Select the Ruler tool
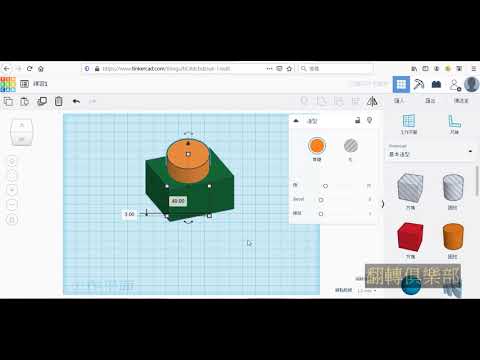This screenshot has width=480, height=360. [x=454, y=124]
